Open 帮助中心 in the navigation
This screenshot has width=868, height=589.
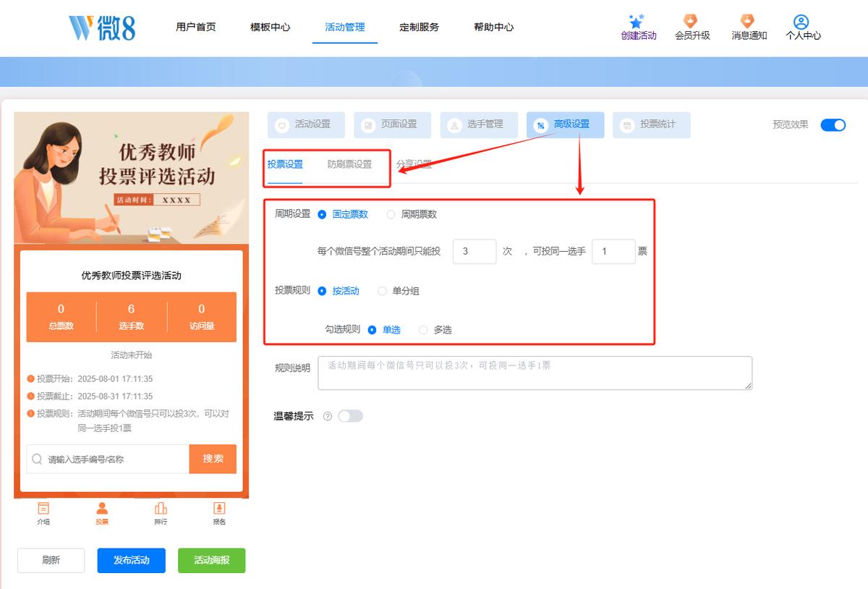click(x=494, y=27)
